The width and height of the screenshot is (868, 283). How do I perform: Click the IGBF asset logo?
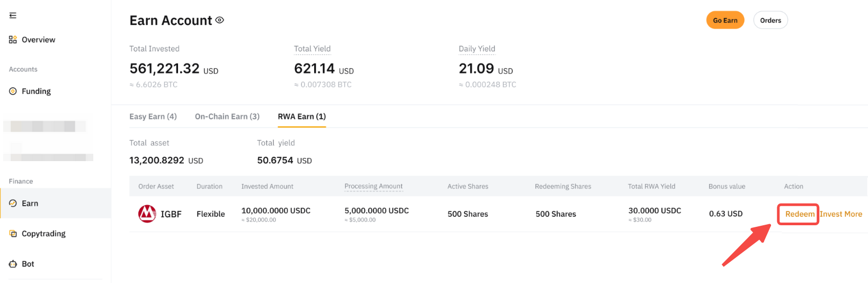click(147, 214)
